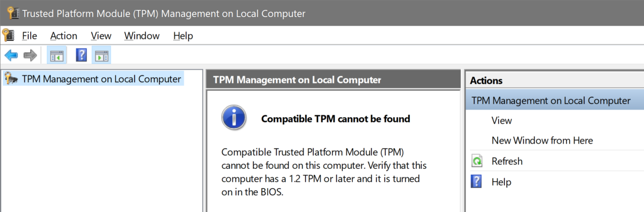Collapse the TPM Management section in Actions pane
This screenshot has height=212, width=644.
click(x=551, y=100)
